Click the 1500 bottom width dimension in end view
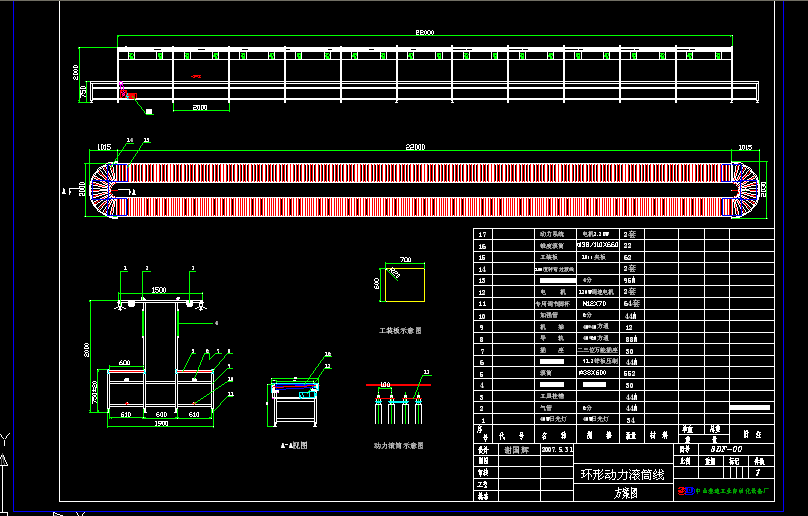808x516 pixels. click(x=161, y=422)
